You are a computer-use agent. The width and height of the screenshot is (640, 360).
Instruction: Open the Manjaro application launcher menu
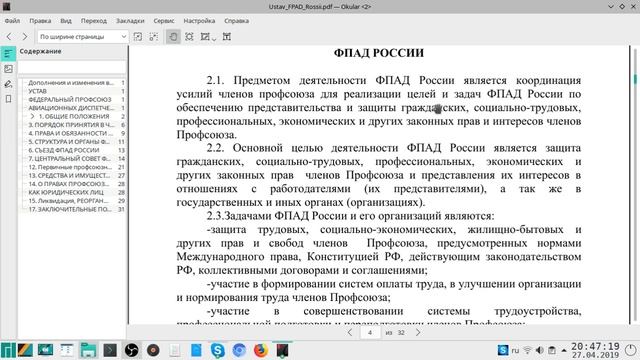click(x=8, y=350)
